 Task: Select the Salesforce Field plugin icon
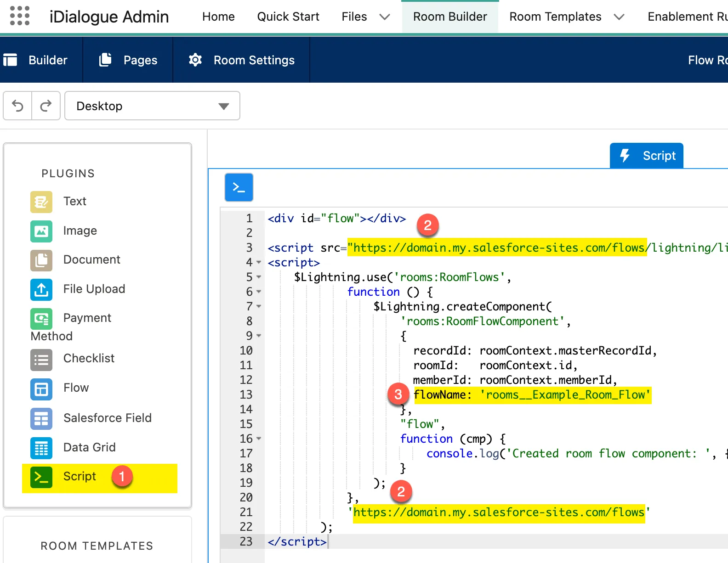tap(41, 419)
